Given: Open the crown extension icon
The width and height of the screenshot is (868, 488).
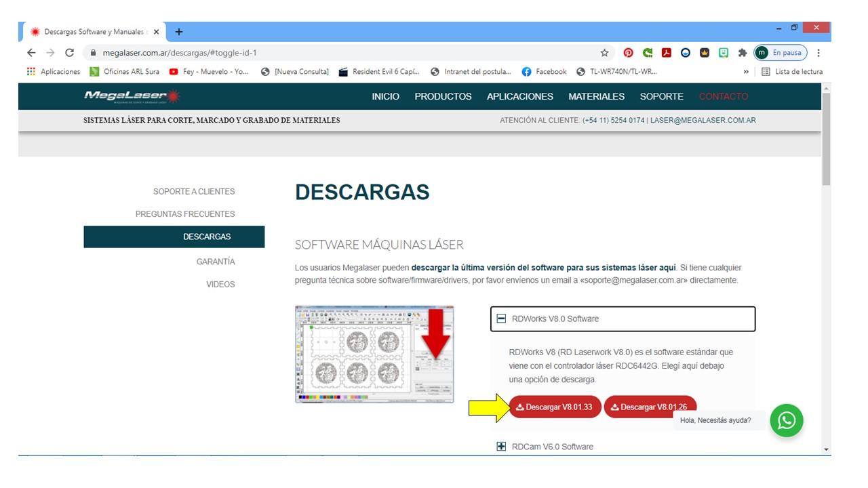Looking at the screenshot, I should point(705,53).
